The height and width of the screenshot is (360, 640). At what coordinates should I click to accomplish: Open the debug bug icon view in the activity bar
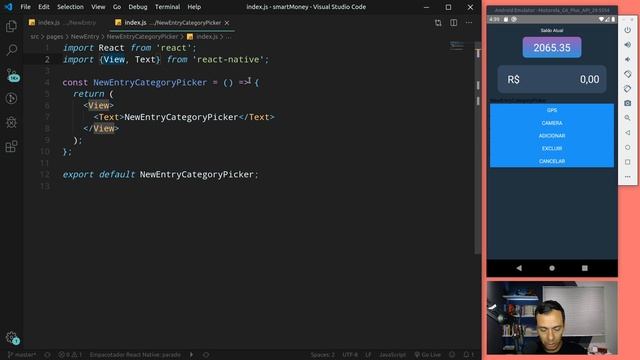click(x=11, y=122)
